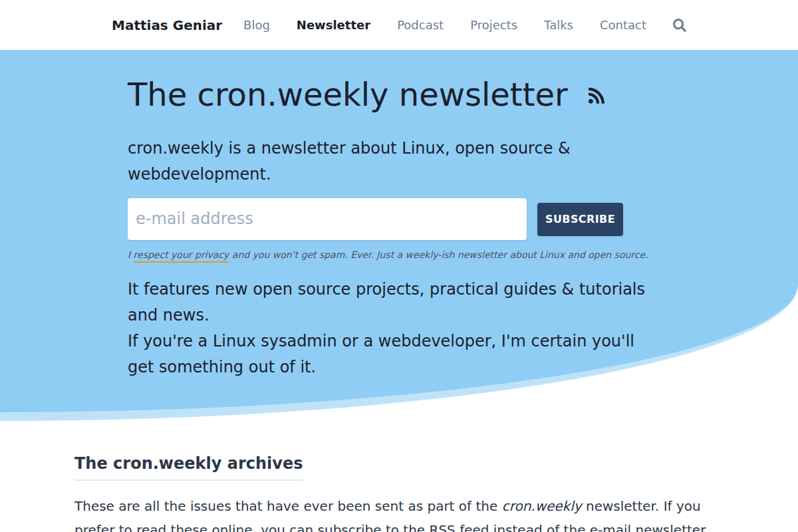Open the Blog menu item
The height and width of the screenshot is (532, 798).
coord(257,25)
